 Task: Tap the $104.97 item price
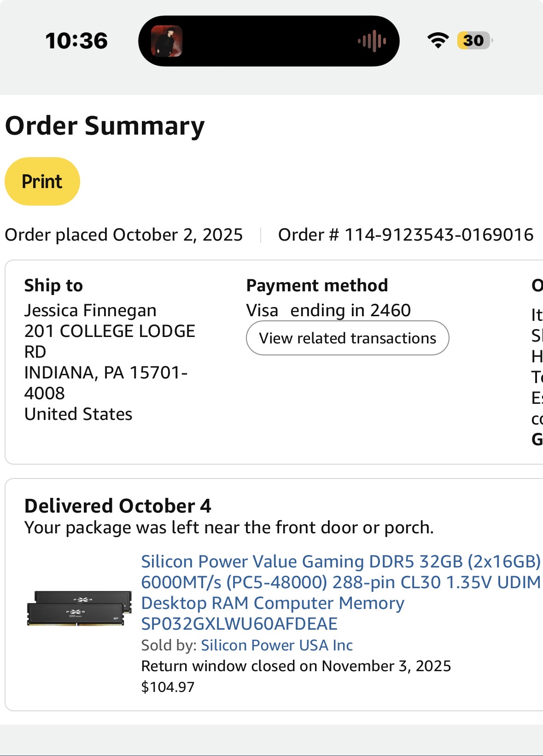point(168,687)
